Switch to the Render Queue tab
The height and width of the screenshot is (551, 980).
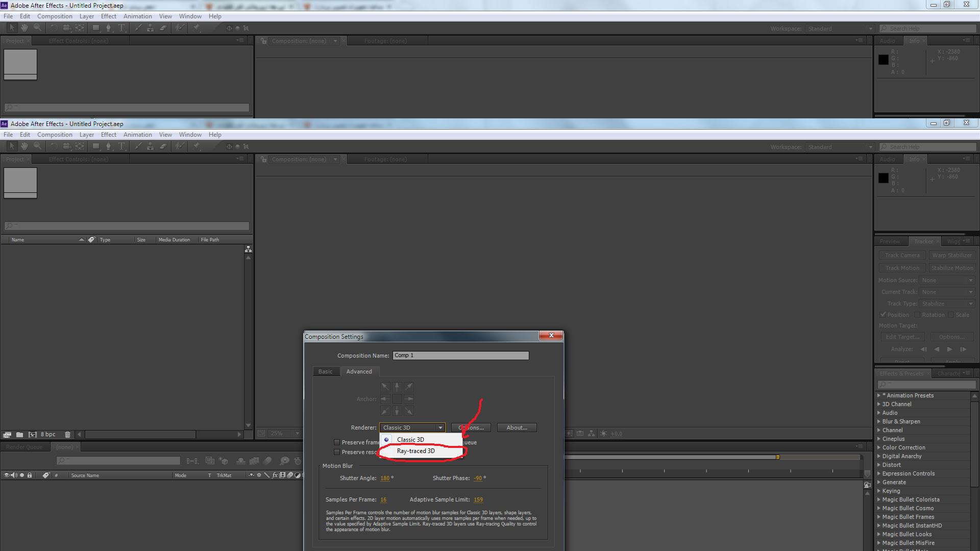(24, 447)
